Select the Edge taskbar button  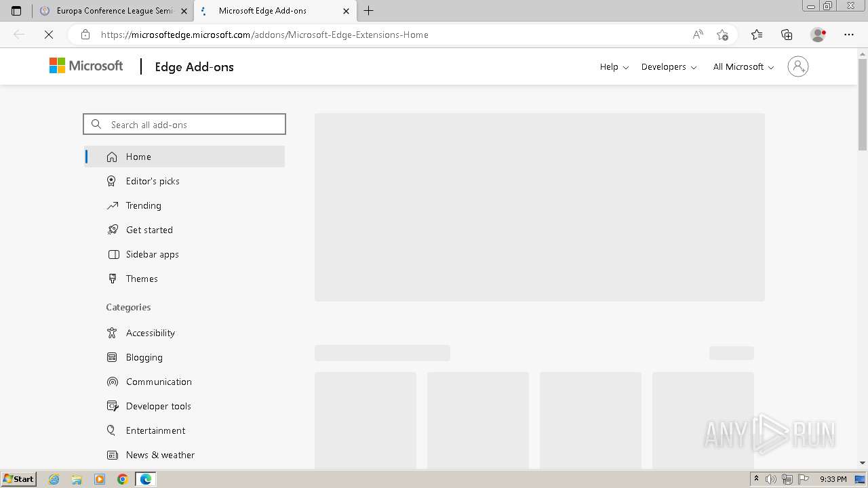point(146,479)
